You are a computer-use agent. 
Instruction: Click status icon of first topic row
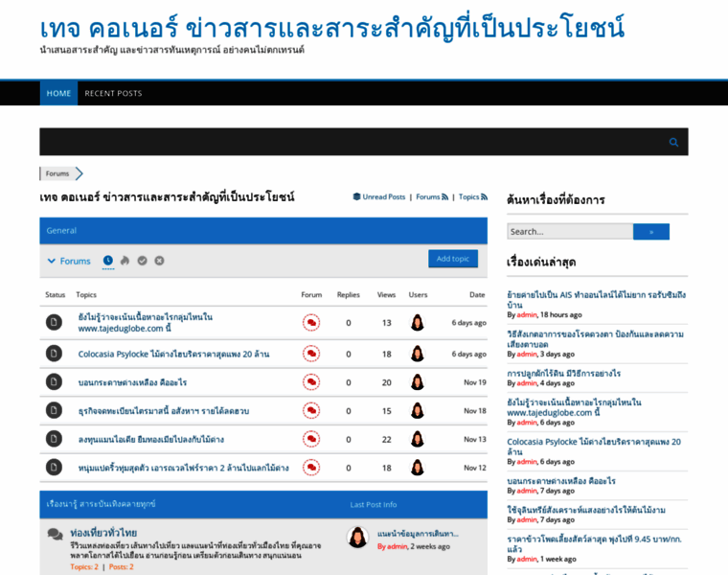54,322
